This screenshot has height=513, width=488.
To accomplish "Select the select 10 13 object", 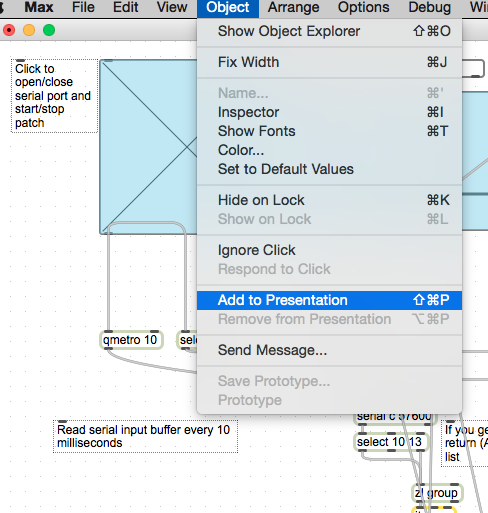I will click(x=391, y=442).
